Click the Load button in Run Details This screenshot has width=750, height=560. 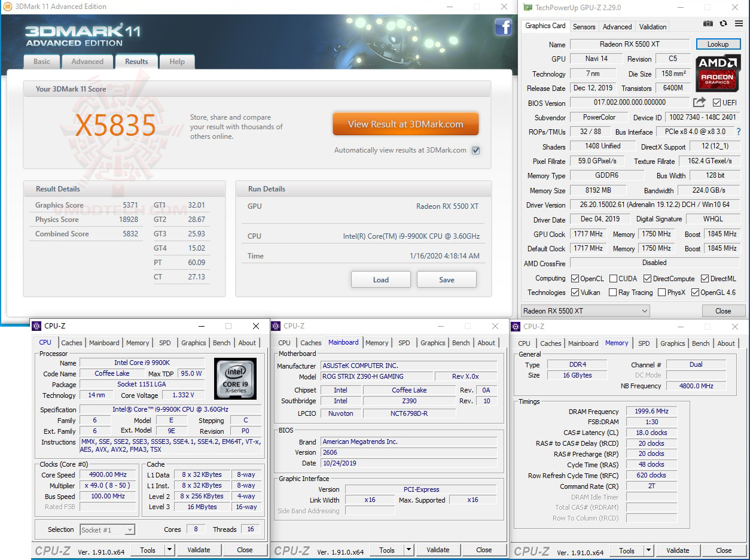point(381,279)
